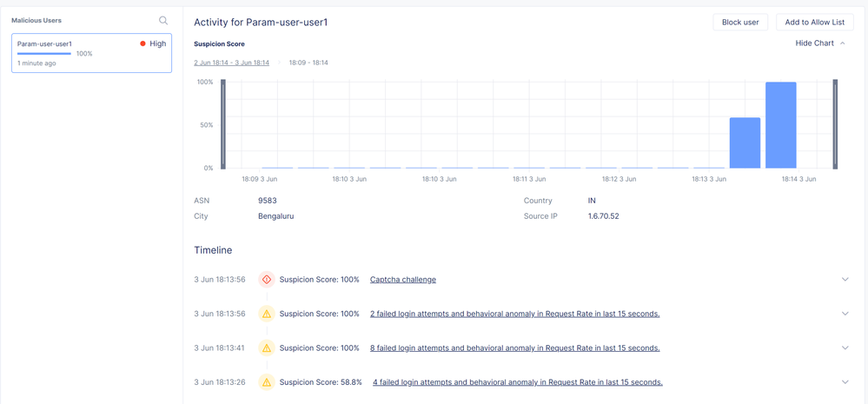The image size is (868, 404).
Task: Select Param-user-user1 in the Malicious Users list
Action: point(91,53)
